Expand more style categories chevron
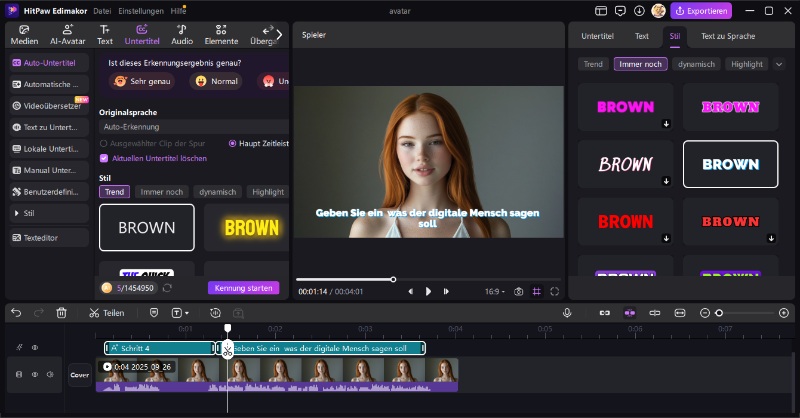The height and width of the screenshot is (418, 800). [x=779, y=64]
